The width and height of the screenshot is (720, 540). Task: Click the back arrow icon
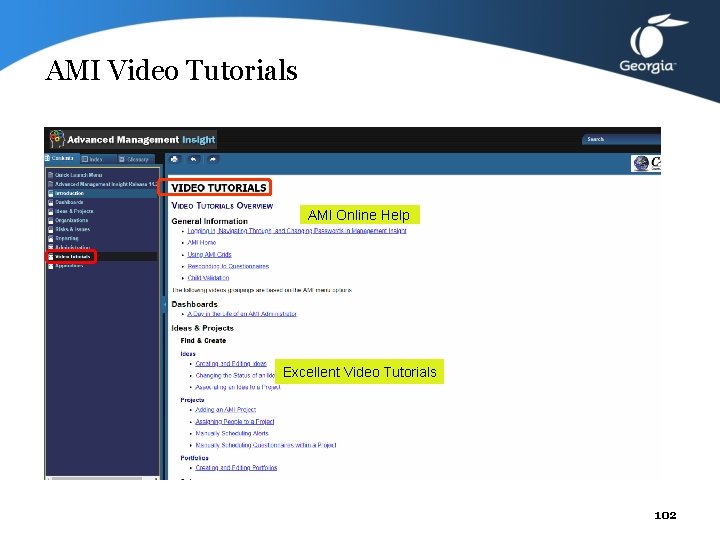click(x=193, y=159)
